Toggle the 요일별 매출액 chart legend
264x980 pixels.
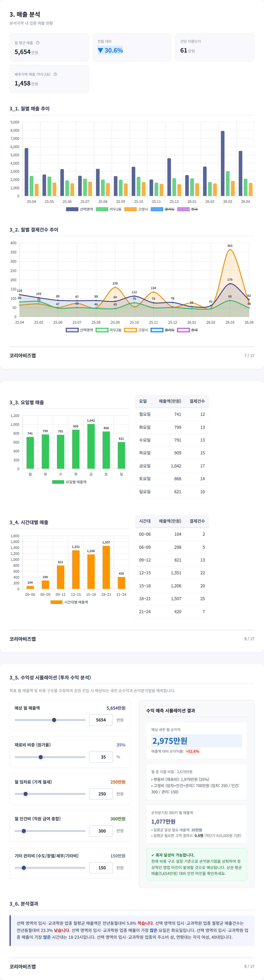point(69,482)
